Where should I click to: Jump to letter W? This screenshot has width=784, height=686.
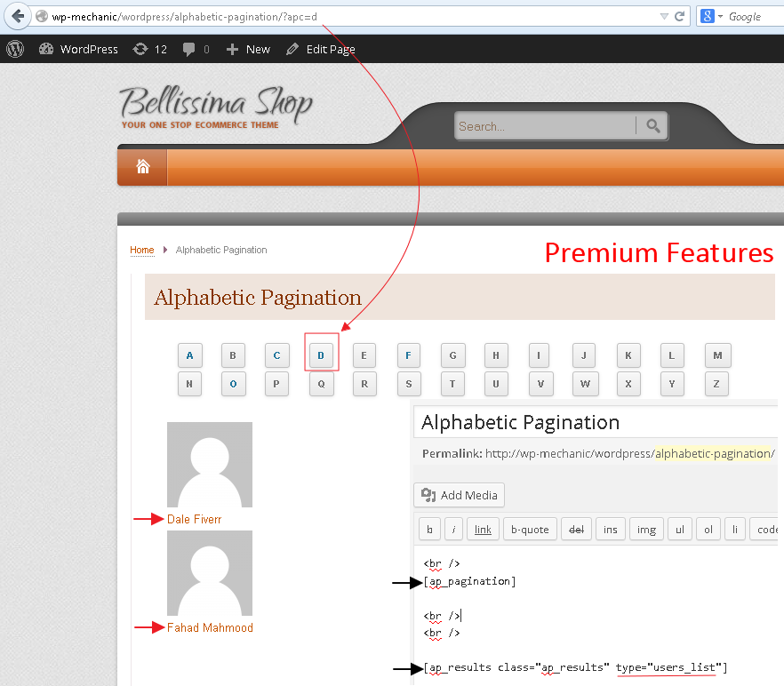coord(586,384)
